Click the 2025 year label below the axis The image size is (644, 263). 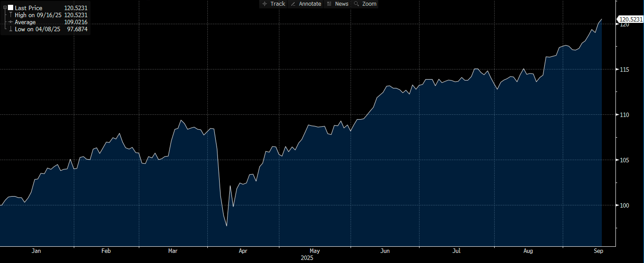307,258
